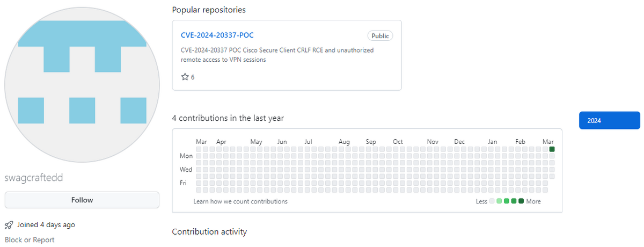The height and width of the screenshot is (247, 644).
Task: Open Learn how we count contributions
Action: click(240, 201)
